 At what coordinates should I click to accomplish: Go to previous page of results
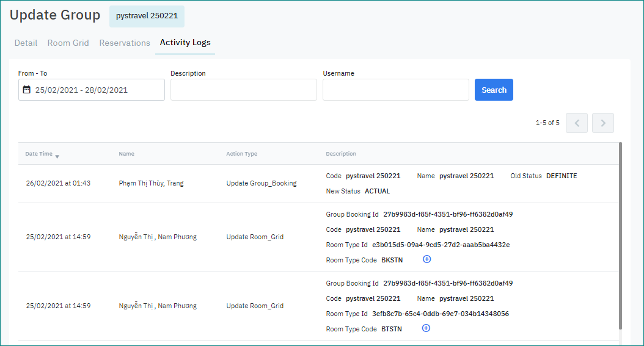(576, 123)
